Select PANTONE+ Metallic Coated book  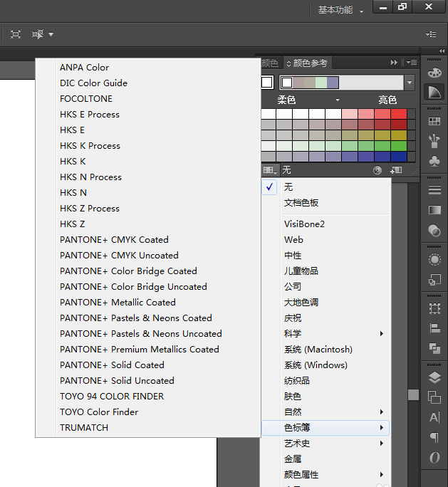coord(148,302)
